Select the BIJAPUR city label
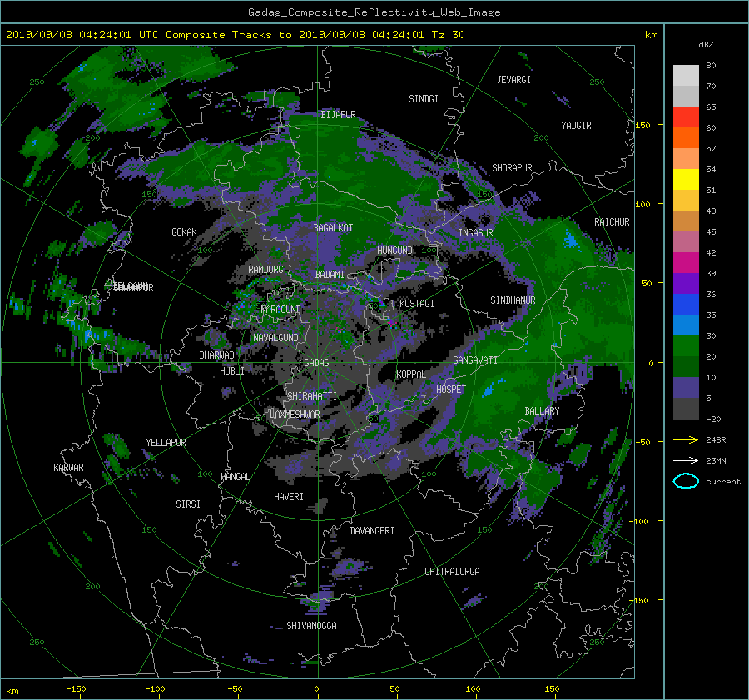 click(x=338, y=115)
